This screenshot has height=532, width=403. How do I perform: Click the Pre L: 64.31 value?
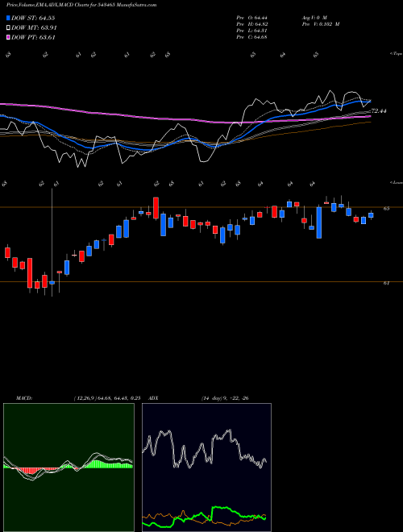point(251,31)
